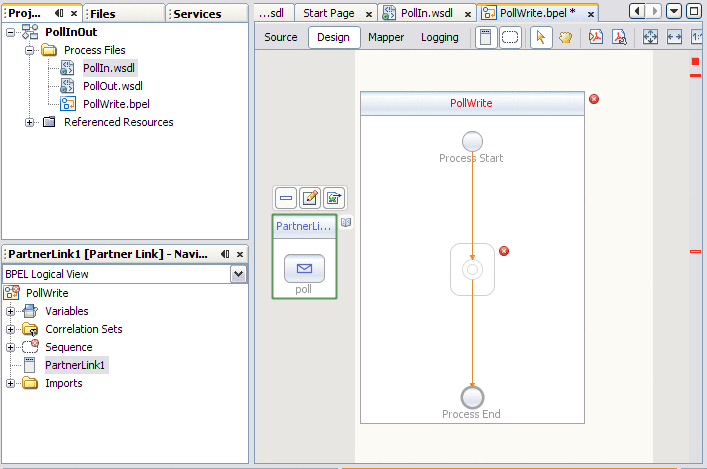The image size is (707, 469).
Task: Click the go to WSDL source icon
Action: click(334, 198)
